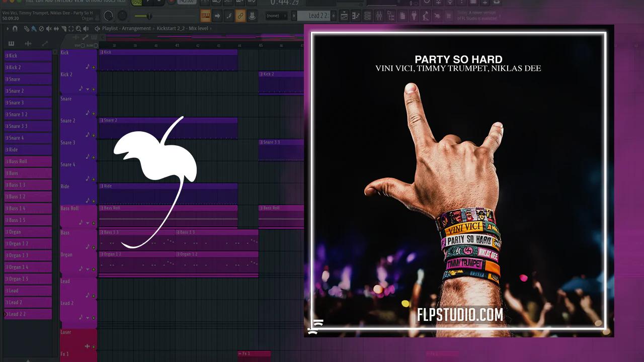Image resolution: width=644 pixels, height=362 pixels.
Task: Toggle the step edit arrow button
Action: pyautogui.click(x=217, y=16)
